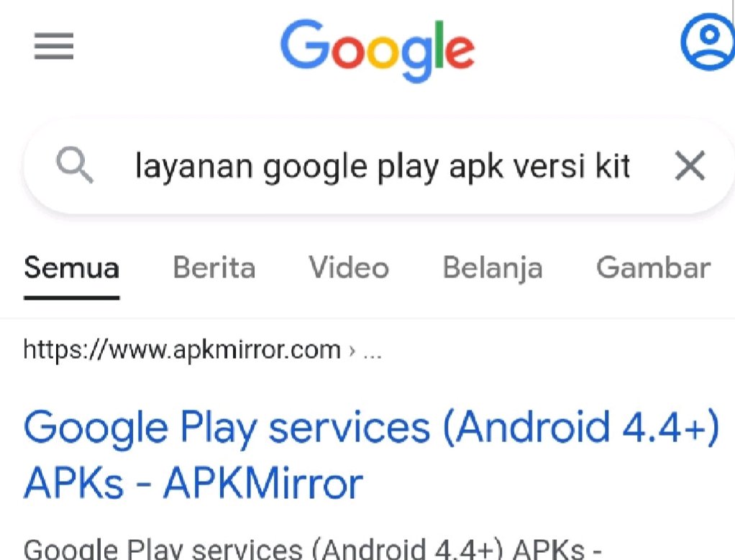Clear the search query with the X
The width and height of the screenshot is (735, 560).
coord(690,165)
